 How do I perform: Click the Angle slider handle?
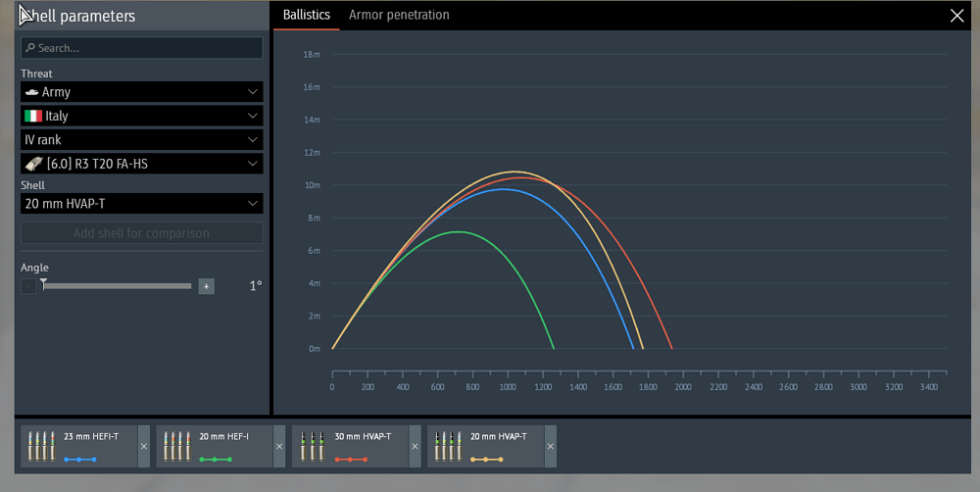[43, 284]
